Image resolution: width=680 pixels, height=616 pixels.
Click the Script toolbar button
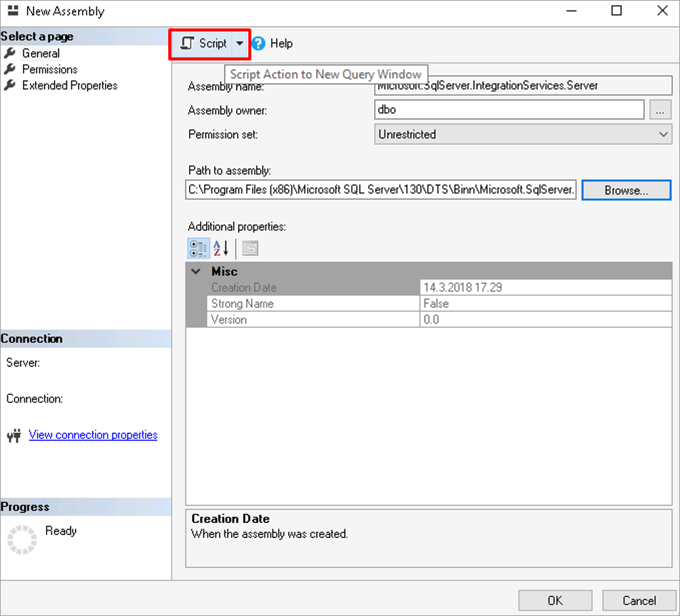tap(204, 44)
